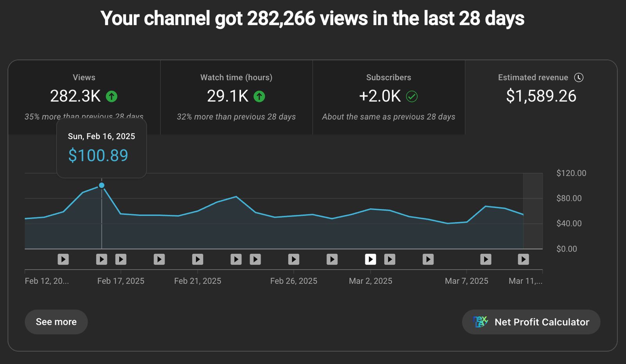Screen dimensions: 626x364
Task: Click the first video marker on the timeline
Action: (63, 259)
